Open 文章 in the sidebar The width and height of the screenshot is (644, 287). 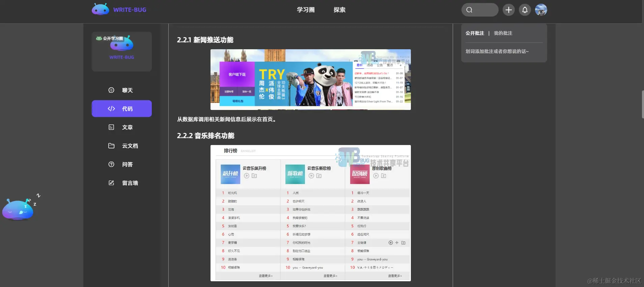tap(122, 127)
